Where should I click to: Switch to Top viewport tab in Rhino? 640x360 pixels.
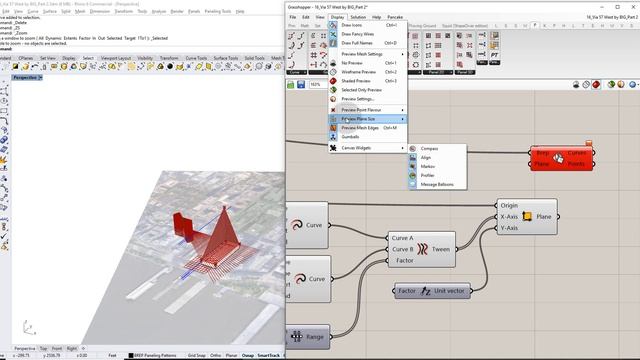click(x=44, y=349)
